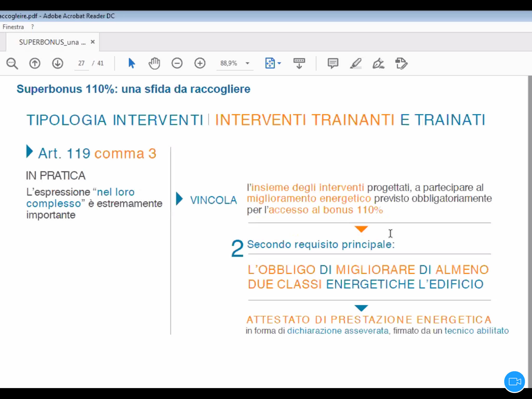The image size is (532, 399).
Task: Click the 88,9% zoom value field
Action: coord(229,63)
